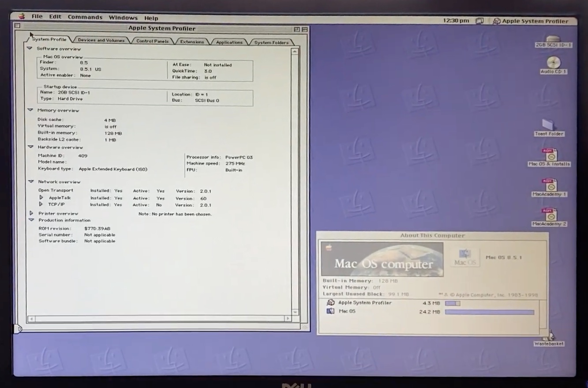
Task: Select the Mac OS & Installs disc image
Action: [550, 158]
